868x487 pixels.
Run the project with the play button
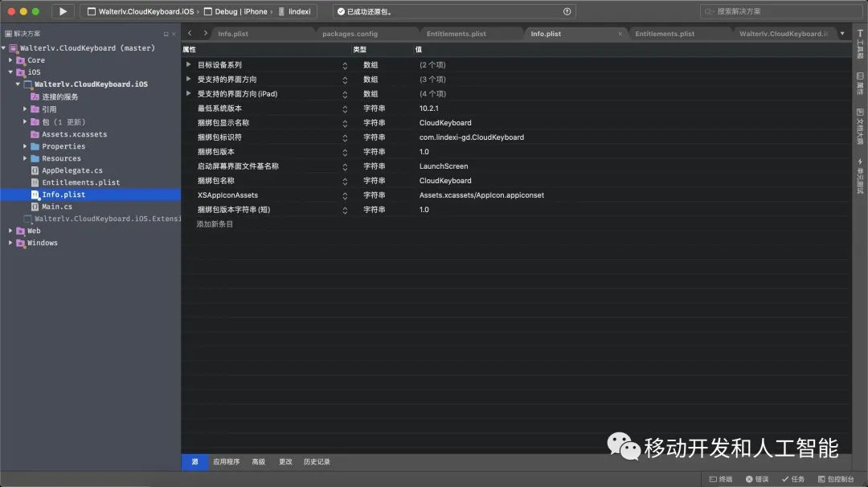point(63,11)
